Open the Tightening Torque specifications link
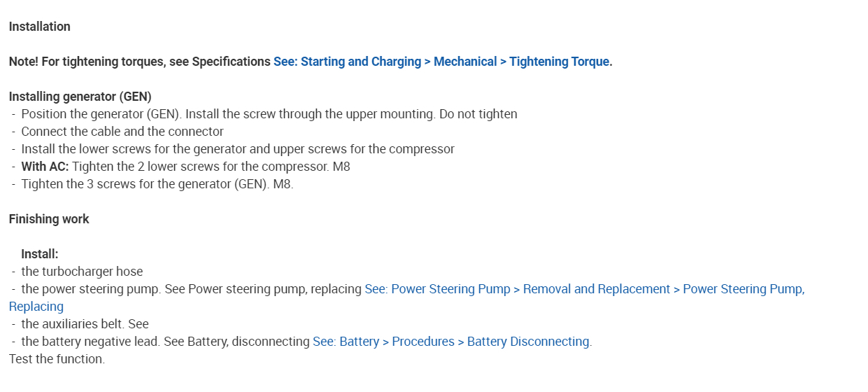868x392 pixels. click(442, 62)
